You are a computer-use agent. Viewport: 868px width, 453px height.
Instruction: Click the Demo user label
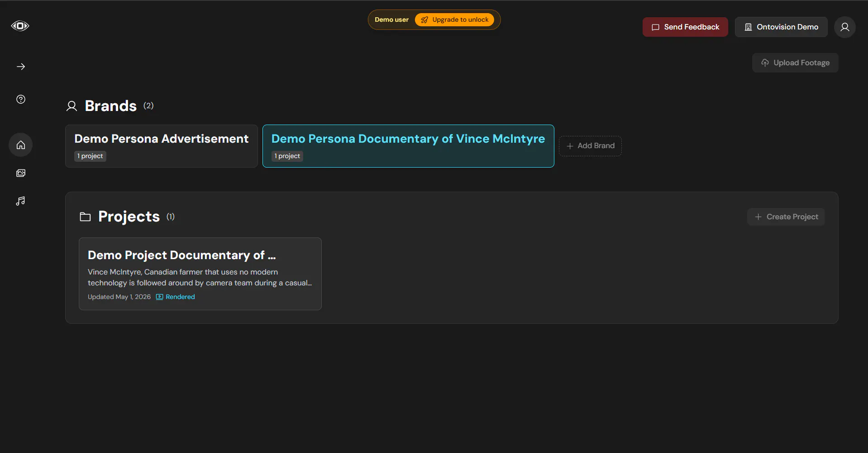pos(391,19)
